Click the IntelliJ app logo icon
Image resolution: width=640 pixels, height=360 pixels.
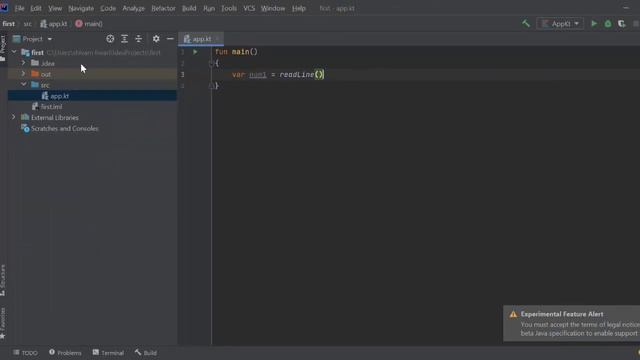coord(4,7)
